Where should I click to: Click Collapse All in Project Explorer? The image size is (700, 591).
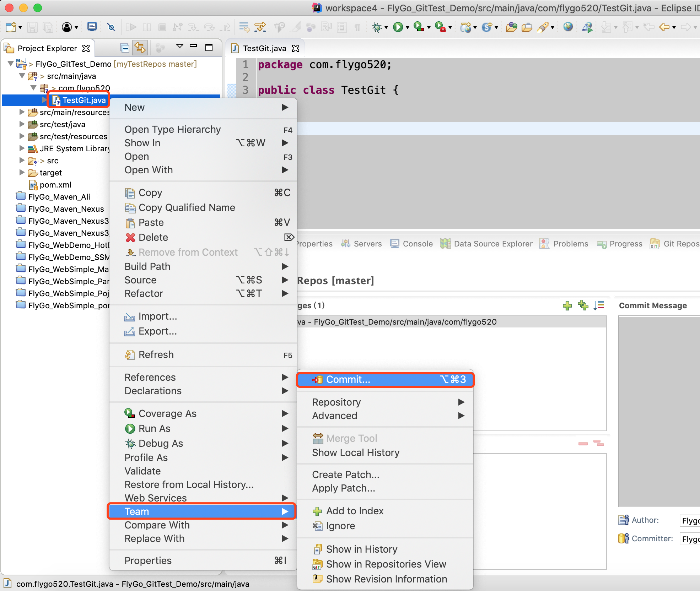pyautogui.click(x=125, y=48)
